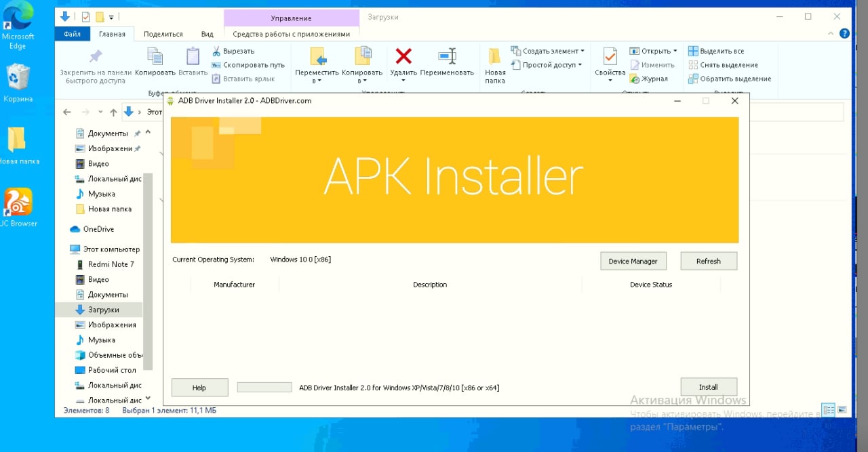The width and height of the screenshot is (868, 452).
Task: Open History (Журнал) in the ribbon
Action: pyautogui.click(x=649, y=79)
